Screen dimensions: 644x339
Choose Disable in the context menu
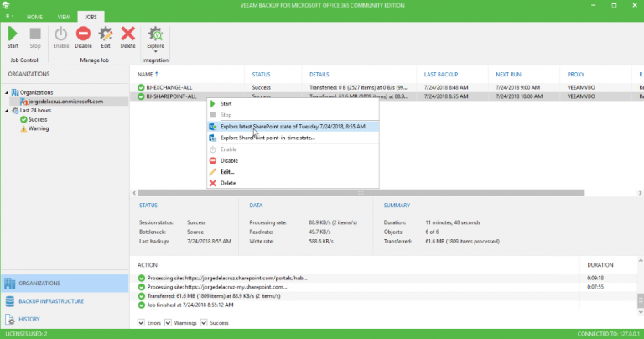pos(293,160)
